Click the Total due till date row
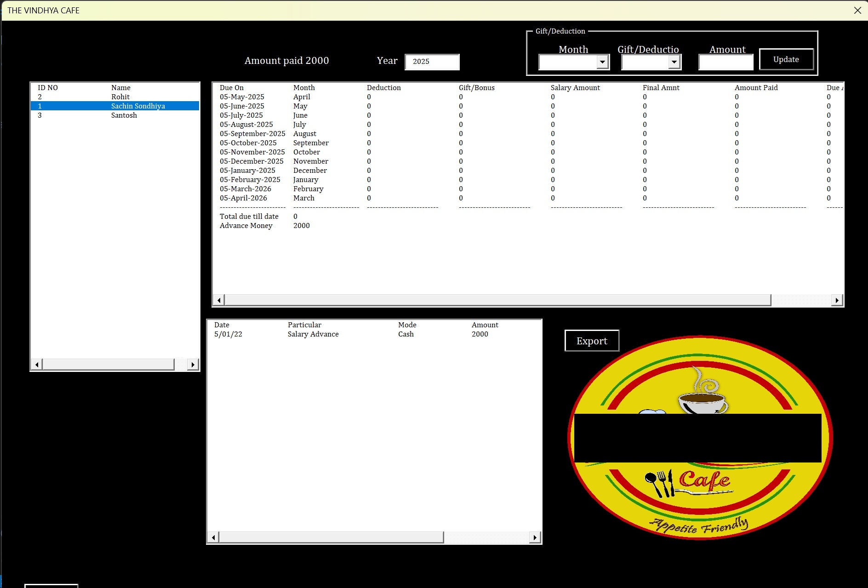Viewport: 868px width, 588px height. coord(249,216)
